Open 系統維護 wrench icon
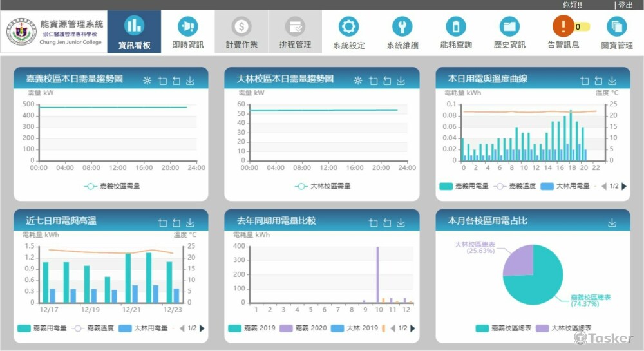This screenshot has height=351, width=644. point(402,27)
